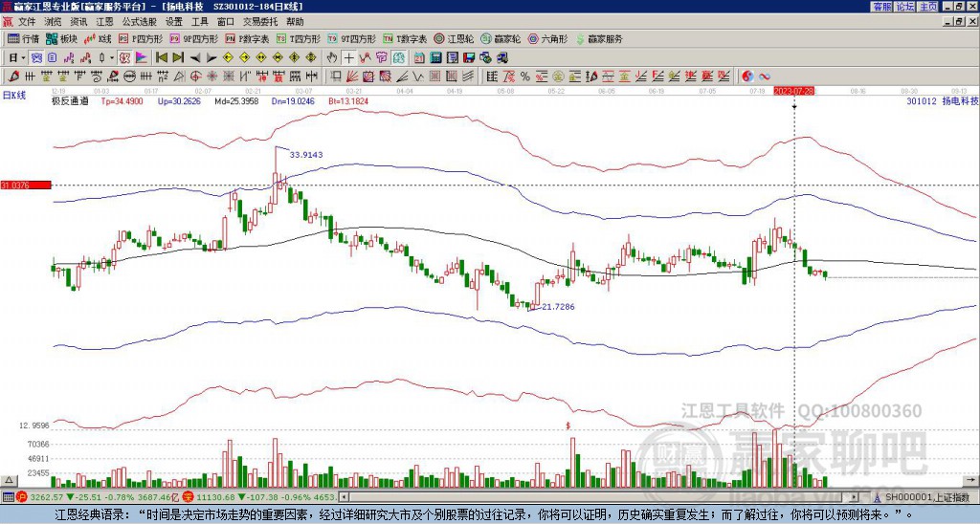The height and width of the screenshot is (524, 980).
Task: Click the jump-to-last green arrow icon
Action: pyautogui.click(x=178, y=58)
